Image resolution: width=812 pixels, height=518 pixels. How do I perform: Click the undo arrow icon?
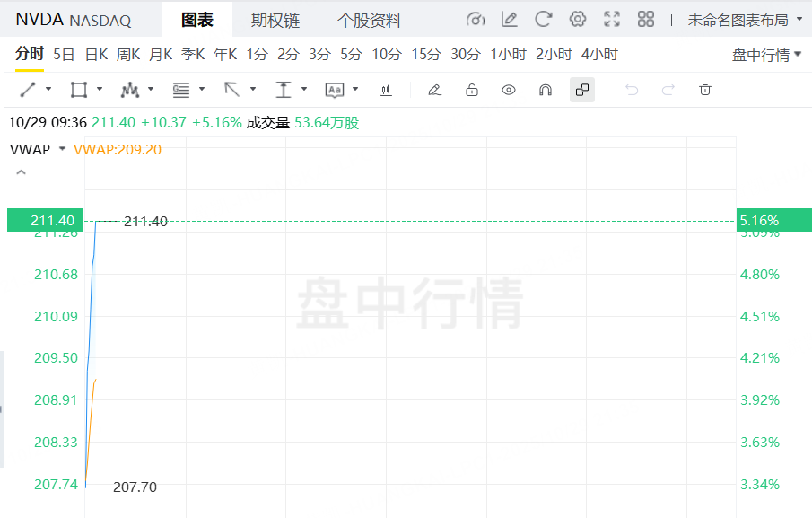point(632,90)
